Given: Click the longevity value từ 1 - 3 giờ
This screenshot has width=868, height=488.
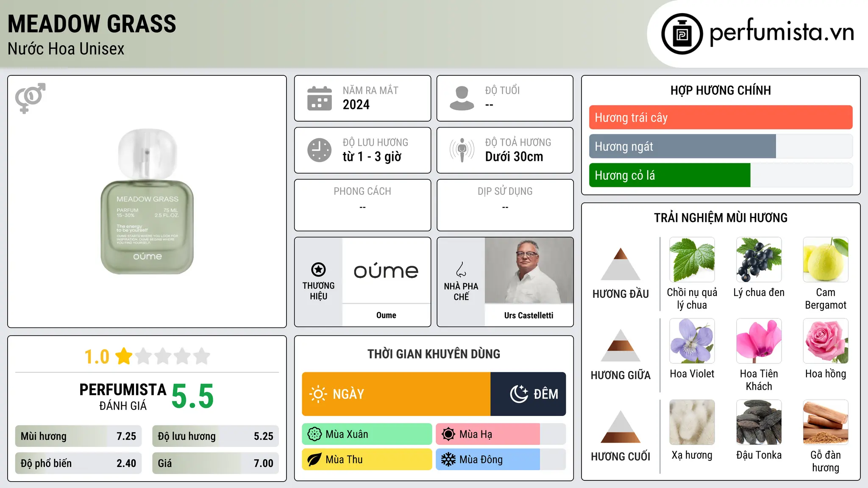Looking at the screenshot, I should 372,157.
